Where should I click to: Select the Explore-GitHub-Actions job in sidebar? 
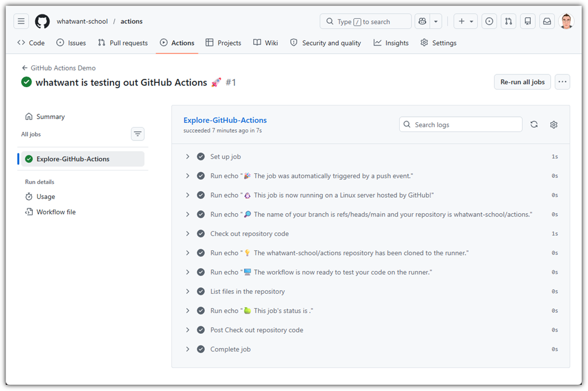(83, 159)
